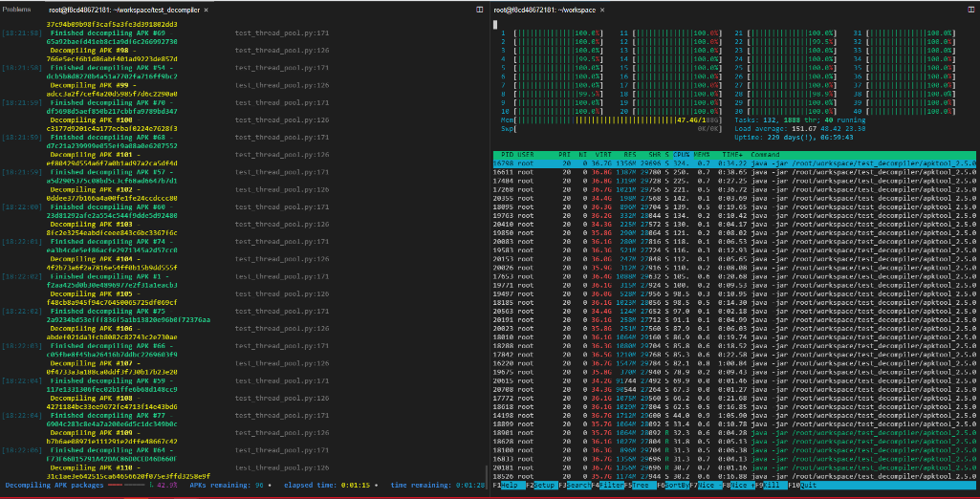
Task: Click the split icon in the right htop panel
Action: coord(969,9)
